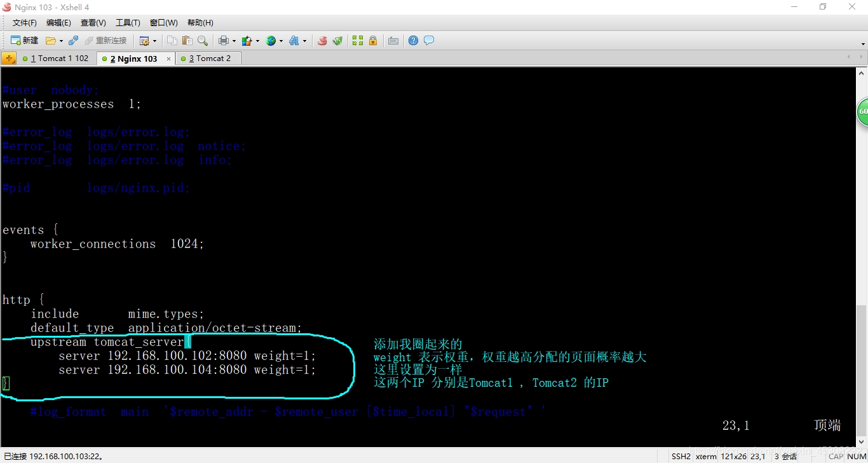Click the keyboard key-mapping icon
868x463 pixels.
pos(393,41)
